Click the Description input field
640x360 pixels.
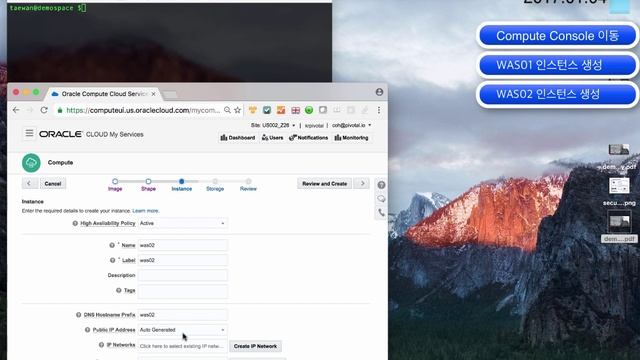click(182, 275)
